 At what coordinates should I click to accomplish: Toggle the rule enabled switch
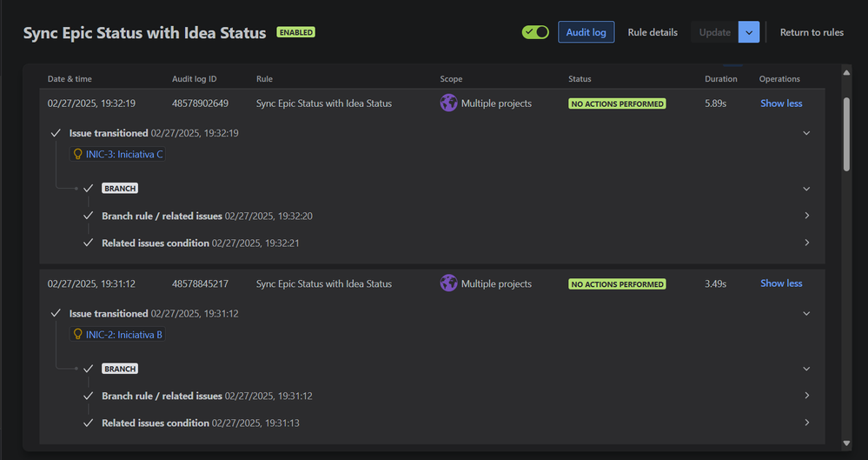pos(534,32)
